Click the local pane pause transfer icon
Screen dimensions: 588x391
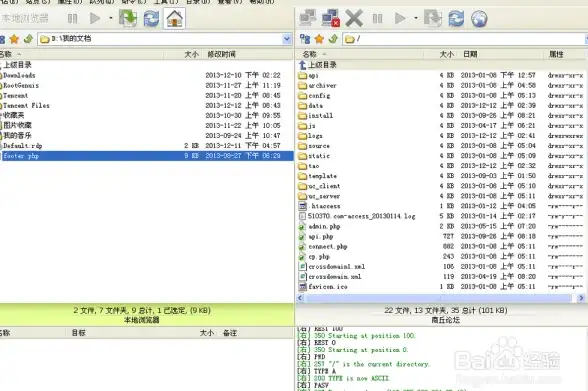pos(72,18)
